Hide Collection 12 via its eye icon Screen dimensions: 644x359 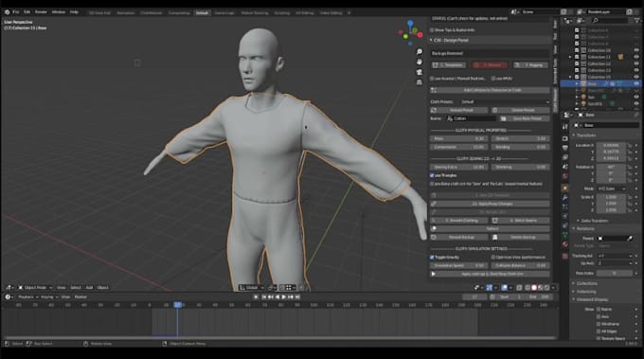pos(636,63)
